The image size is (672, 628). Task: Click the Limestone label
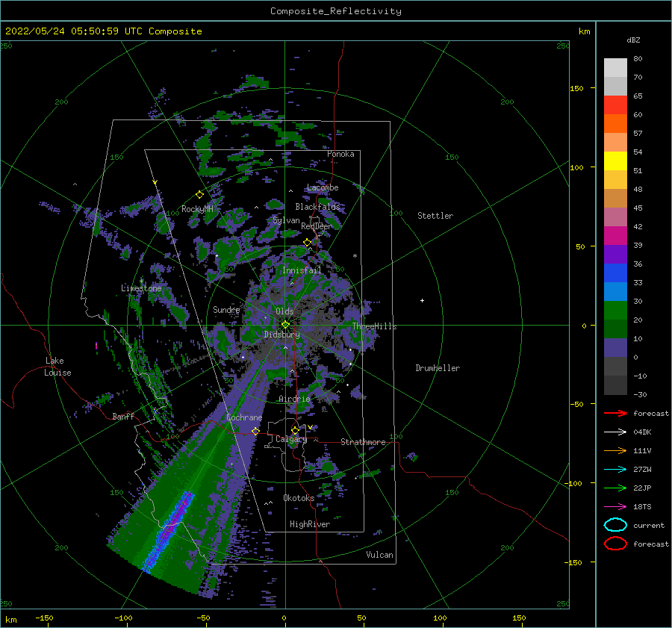coord(141,288)
